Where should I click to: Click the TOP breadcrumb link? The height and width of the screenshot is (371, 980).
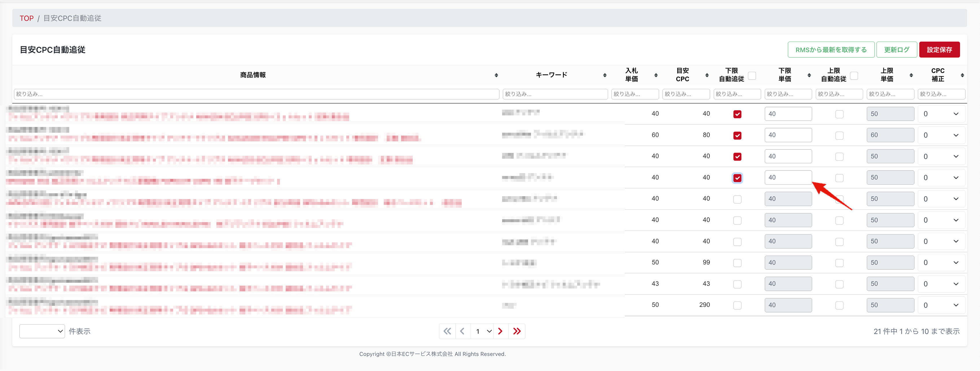(x=27, y=18)
